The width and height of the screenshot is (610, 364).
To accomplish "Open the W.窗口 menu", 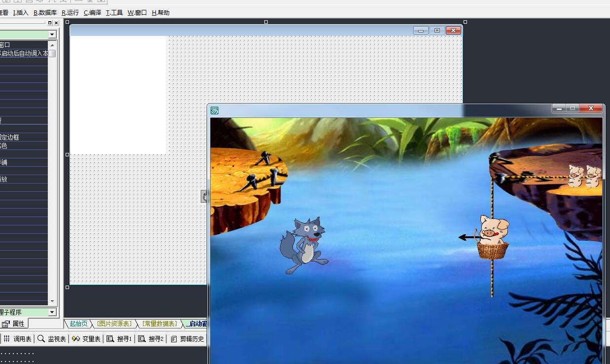I will [x=137, y=13].
